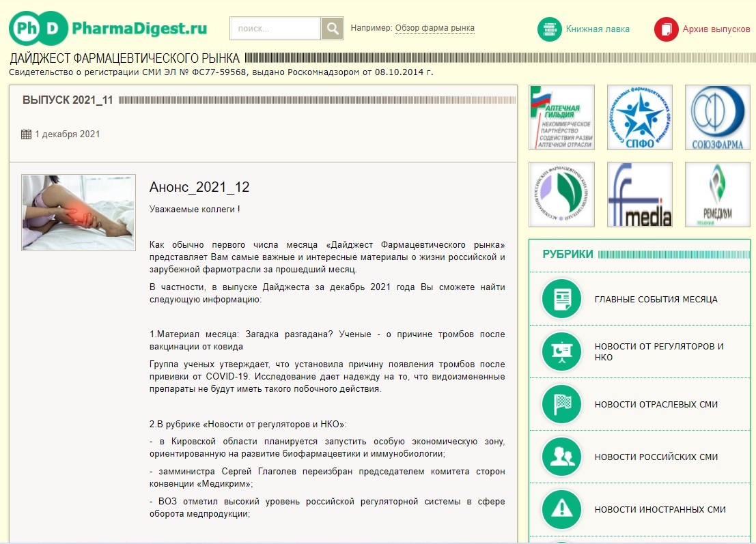This screenshot has width=756, height=544.
Task: Open the rubric Новости отраслевых СМИ
Action: 656,404
